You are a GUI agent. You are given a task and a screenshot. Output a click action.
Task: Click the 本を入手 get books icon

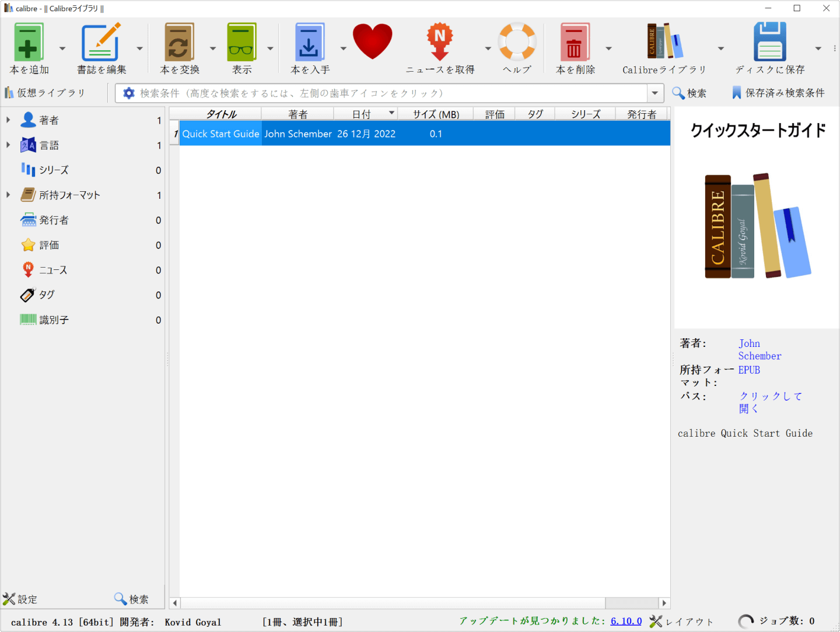click(x=310, y=42)
